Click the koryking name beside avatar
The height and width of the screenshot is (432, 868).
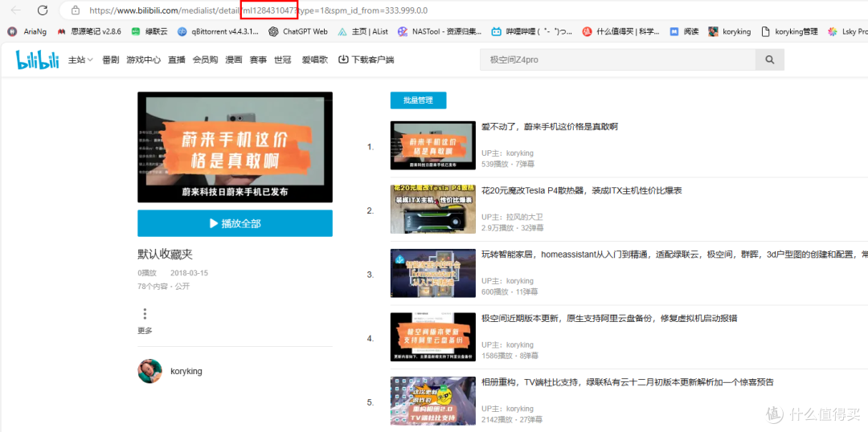(186, 371)
